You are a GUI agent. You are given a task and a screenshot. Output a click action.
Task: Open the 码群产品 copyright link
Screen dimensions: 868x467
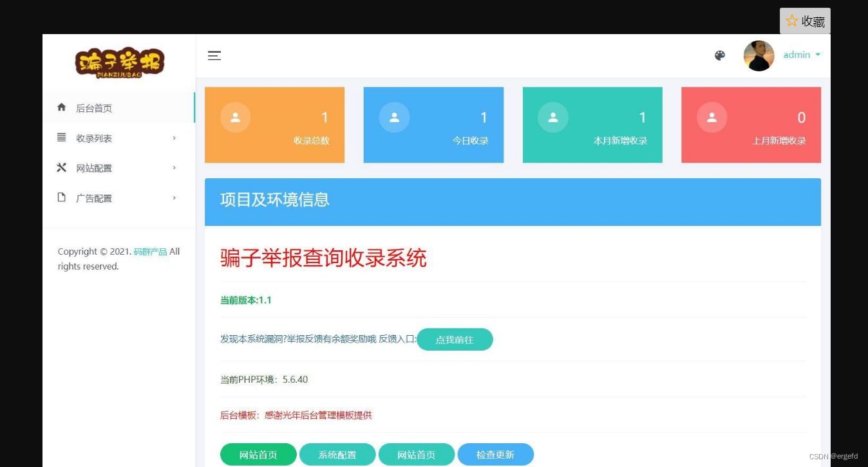click(x=150, y=251)
